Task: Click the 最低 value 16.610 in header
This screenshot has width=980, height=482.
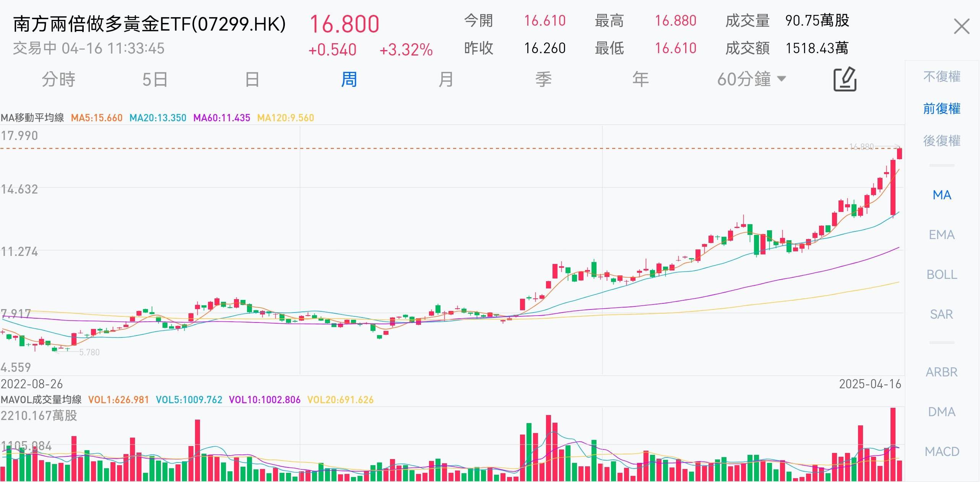Action: (x=676, y=48)
